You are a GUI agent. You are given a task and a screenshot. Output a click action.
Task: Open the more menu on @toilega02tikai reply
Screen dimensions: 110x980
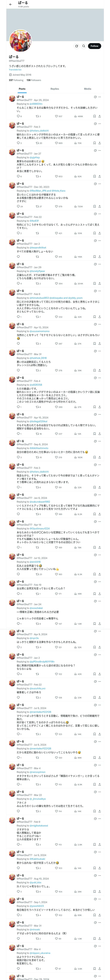click(x=100, y=414)
